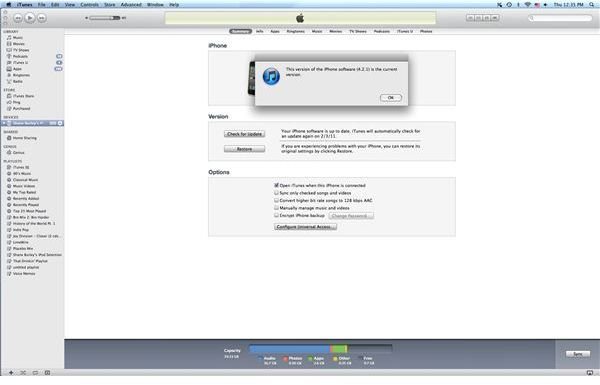Switch to the Photos device tab
This screenshot has height=385, width=600.
tap(426, 31)
